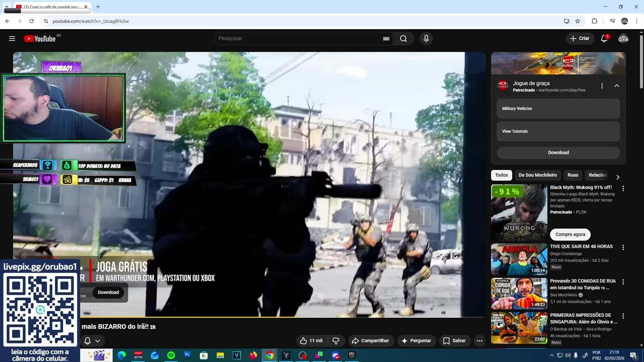Open Epic Games launcher from taskbar
Image resolution: width=644 pixels, height=362 pixels.
pos(352,355)
